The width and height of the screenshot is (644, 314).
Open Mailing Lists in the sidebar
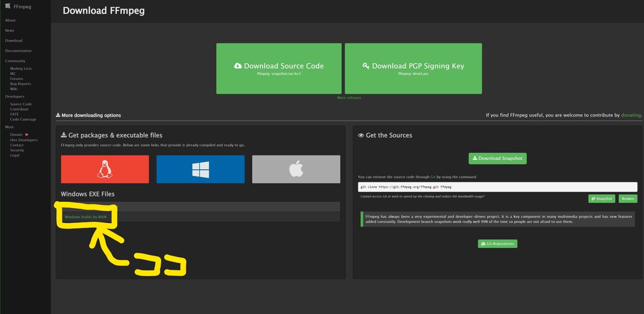tap(21, 69)
